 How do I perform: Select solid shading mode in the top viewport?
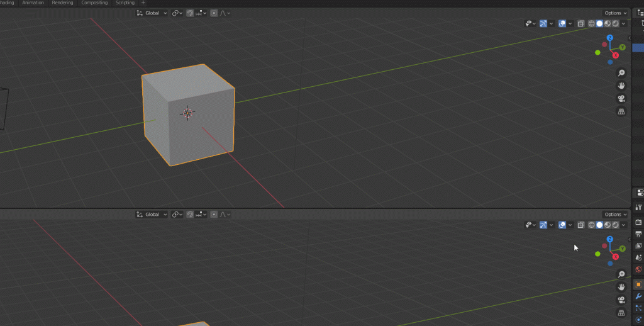pos(599,24)
